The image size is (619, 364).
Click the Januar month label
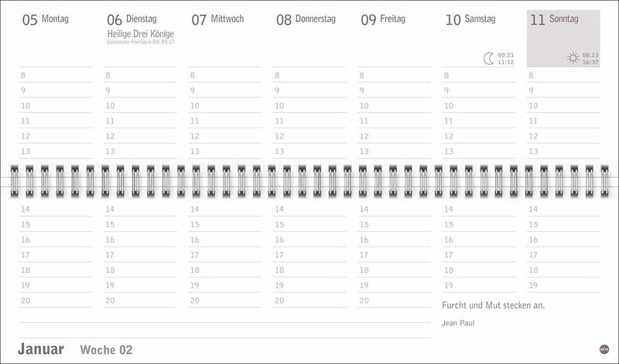(x=41, y=349)
